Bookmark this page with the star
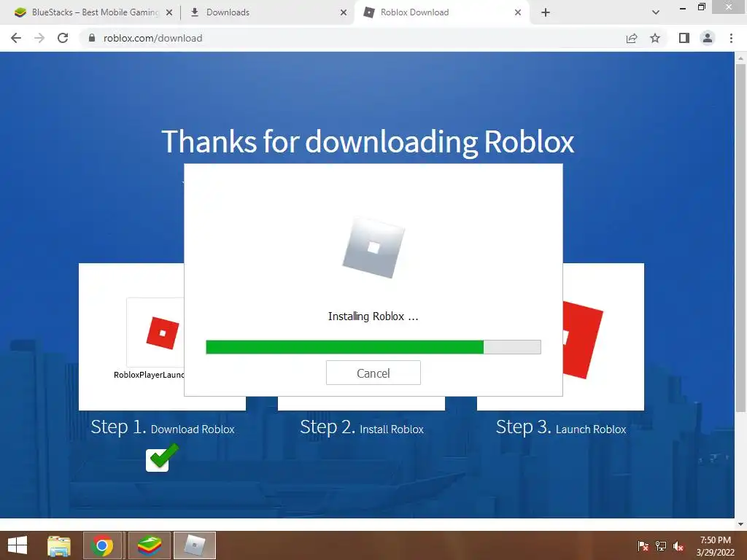 pyautogui.click(x=655, y=38)
